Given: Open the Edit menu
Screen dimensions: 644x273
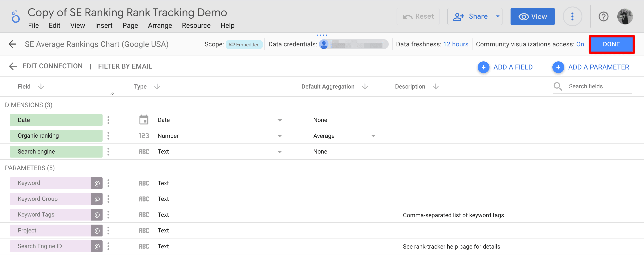Looking at the screenshot, I should point(54,26).
